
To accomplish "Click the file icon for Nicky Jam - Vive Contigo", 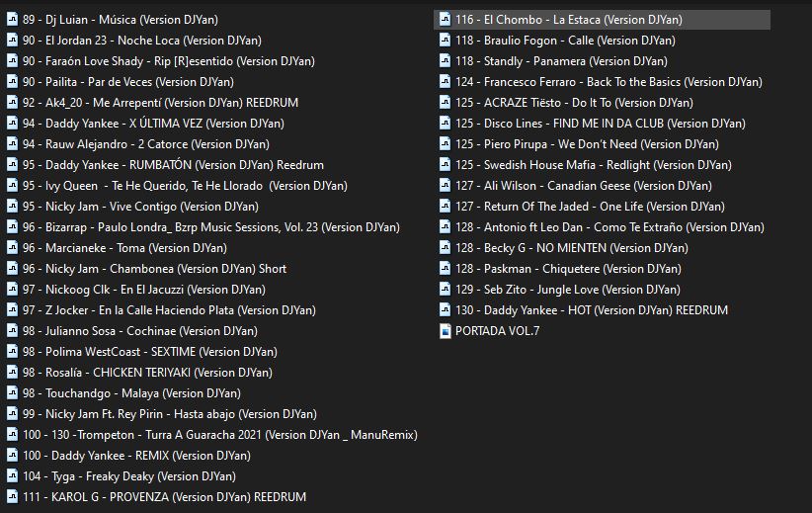I will tap(12, 206).
